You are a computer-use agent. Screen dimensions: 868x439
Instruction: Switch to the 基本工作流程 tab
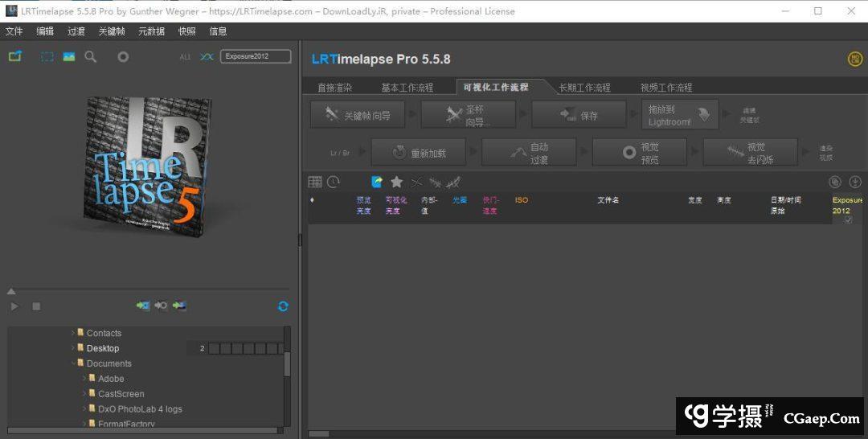[x=407, y=88]
